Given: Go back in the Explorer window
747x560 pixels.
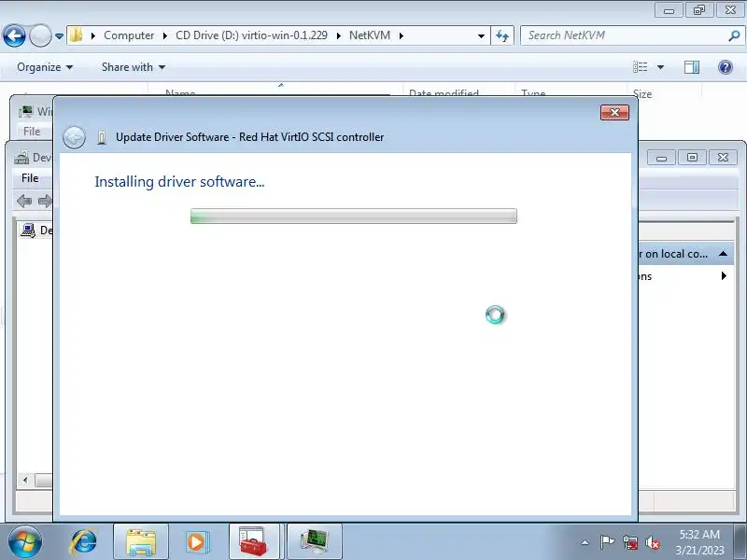Looking at the screenshot, I should (x=14, y=35).
